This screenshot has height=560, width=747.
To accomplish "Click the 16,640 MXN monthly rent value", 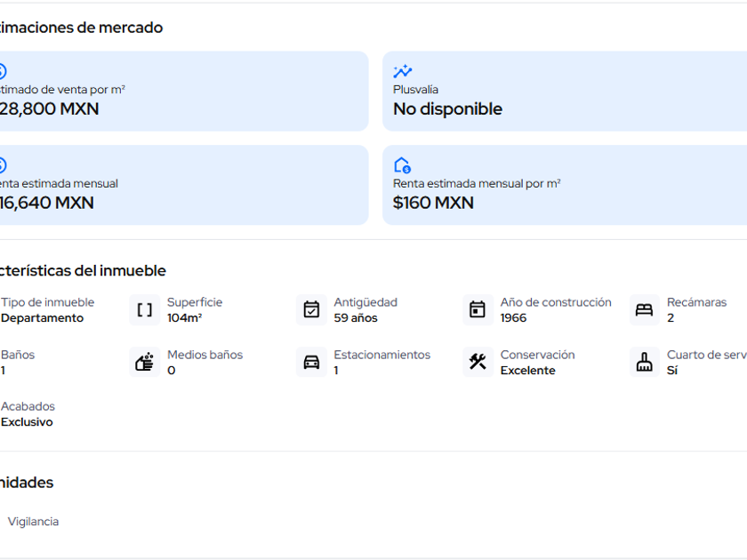I will pyautogui.click(x=47, y=203).
